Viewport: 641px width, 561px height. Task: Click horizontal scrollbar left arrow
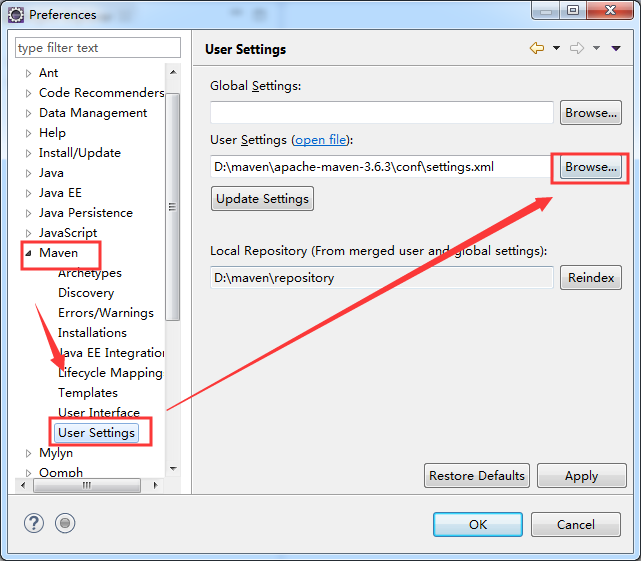[x=23, y=485]
